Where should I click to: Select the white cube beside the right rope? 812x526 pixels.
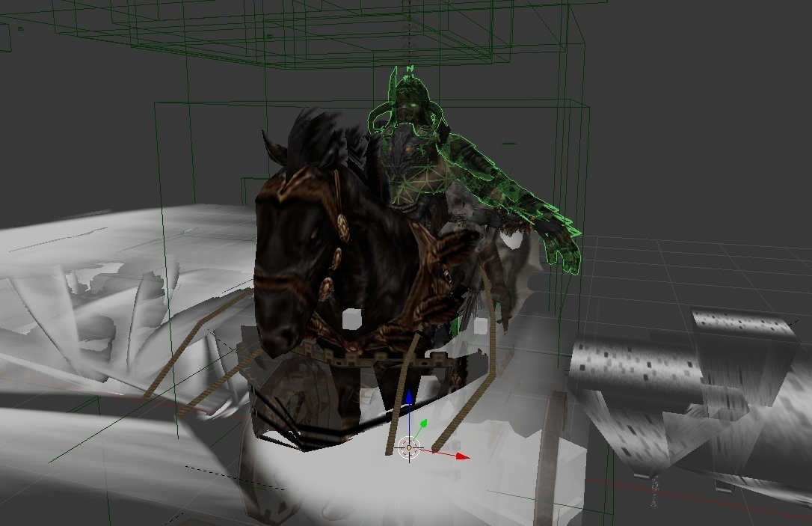tap(480, 328)
